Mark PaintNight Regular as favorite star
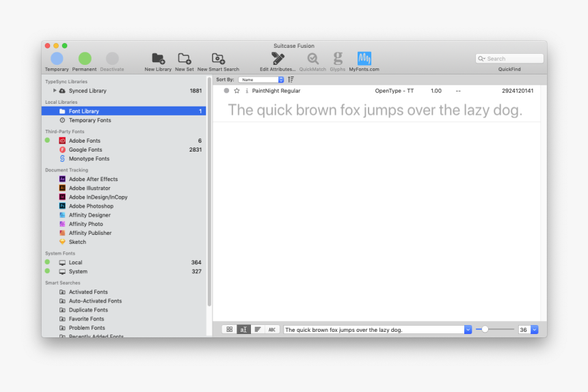 tap(237, 91)
